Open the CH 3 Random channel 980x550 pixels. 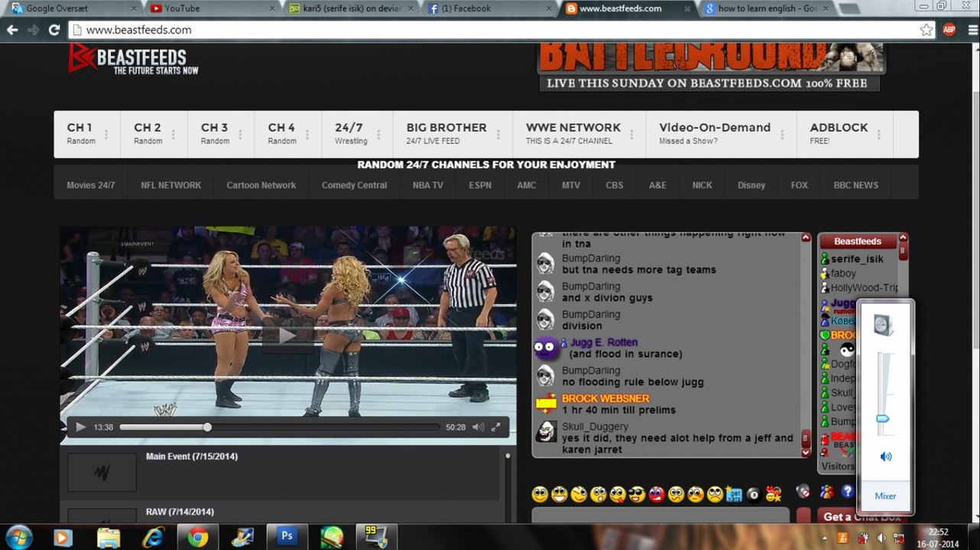coord(221,134)
